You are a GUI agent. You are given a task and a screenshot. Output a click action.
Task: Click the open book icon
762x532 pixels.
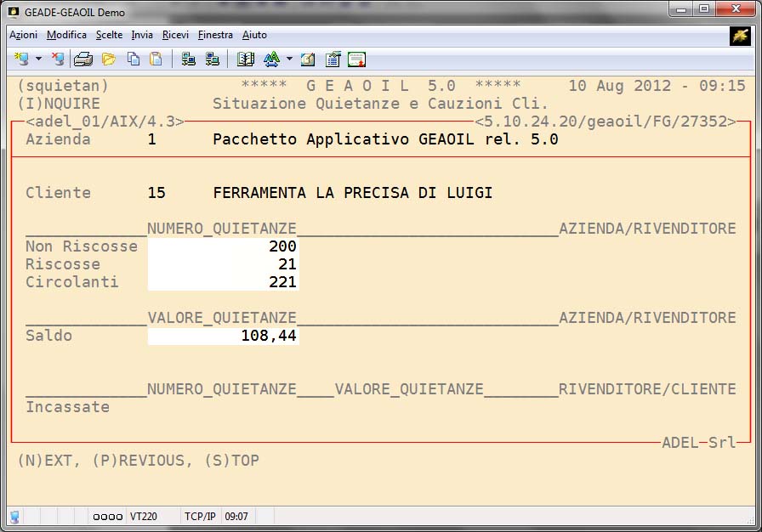(246, 59)
